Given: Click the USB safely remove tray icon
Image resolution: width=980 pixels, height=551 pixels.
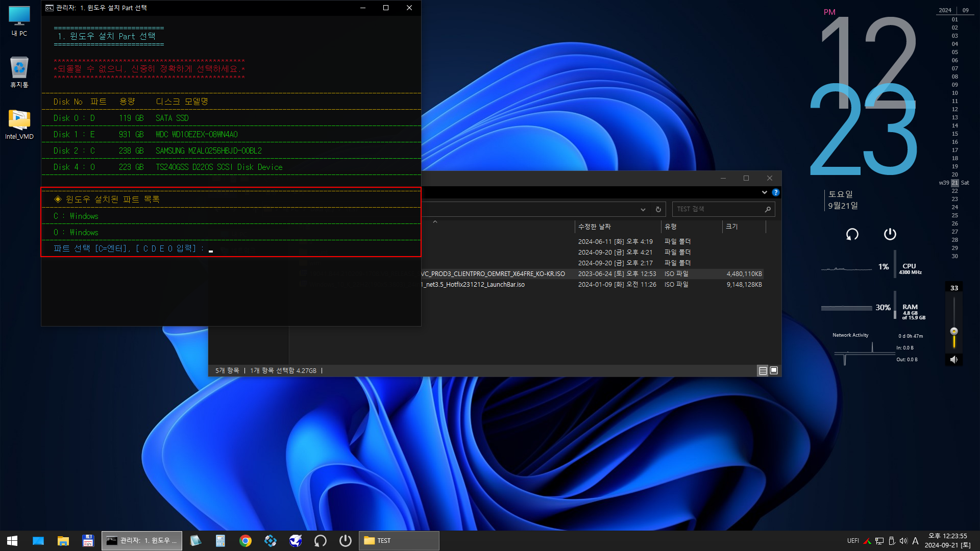Looking at the screenshot, I should tap(892, 541).
